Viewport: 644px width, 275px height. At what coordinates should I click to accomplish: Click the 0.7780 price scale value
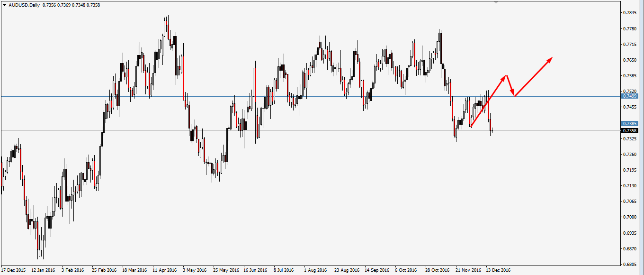[630, 28]
